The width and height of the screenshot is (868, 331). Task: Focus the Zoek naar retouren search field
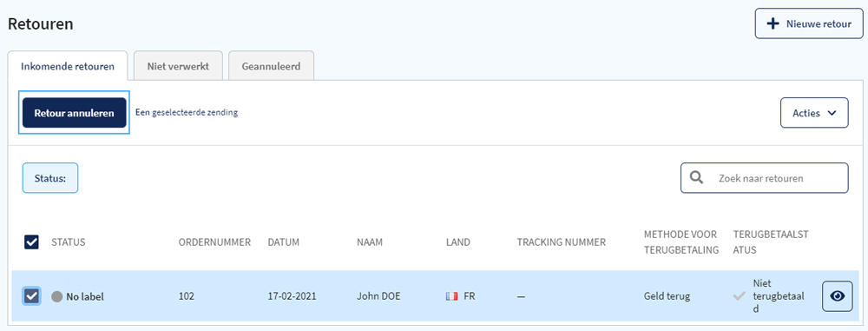764,178
